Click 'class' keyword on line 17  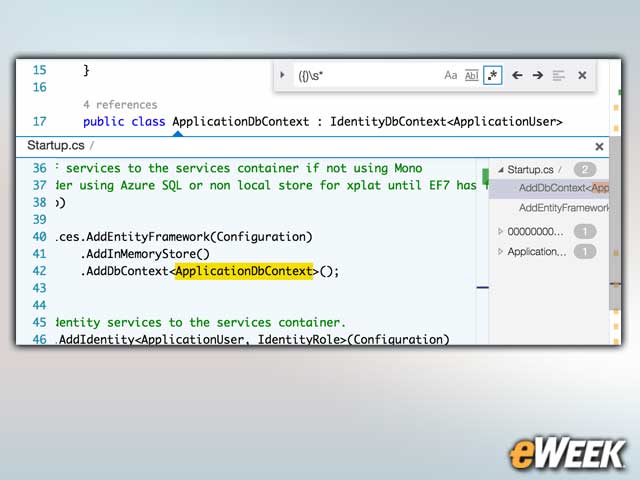point(148,122)
